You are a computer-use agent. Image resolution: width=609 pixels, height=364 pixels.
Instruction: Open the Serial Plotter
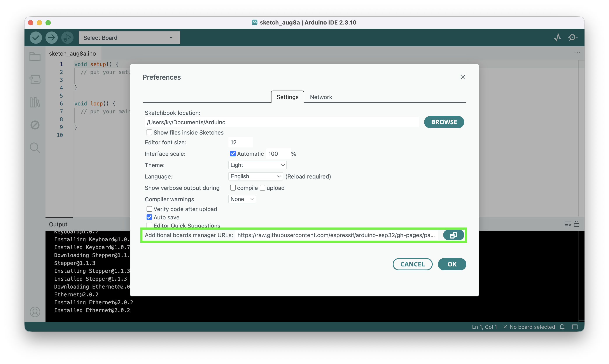[557, 38]
